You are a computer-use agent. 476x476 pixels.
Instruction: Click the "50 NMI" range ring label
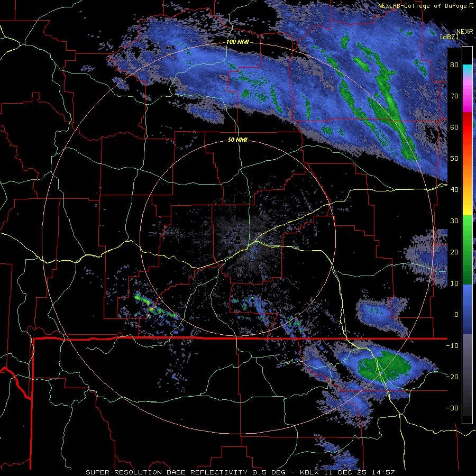click(x=237, y=140)
